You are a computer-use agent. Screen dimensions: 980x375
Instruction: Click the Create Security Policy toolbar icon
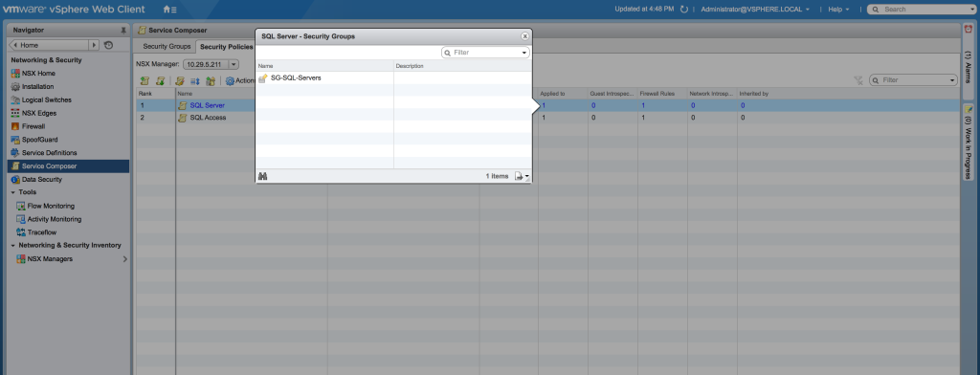click(x=145, y=80)
